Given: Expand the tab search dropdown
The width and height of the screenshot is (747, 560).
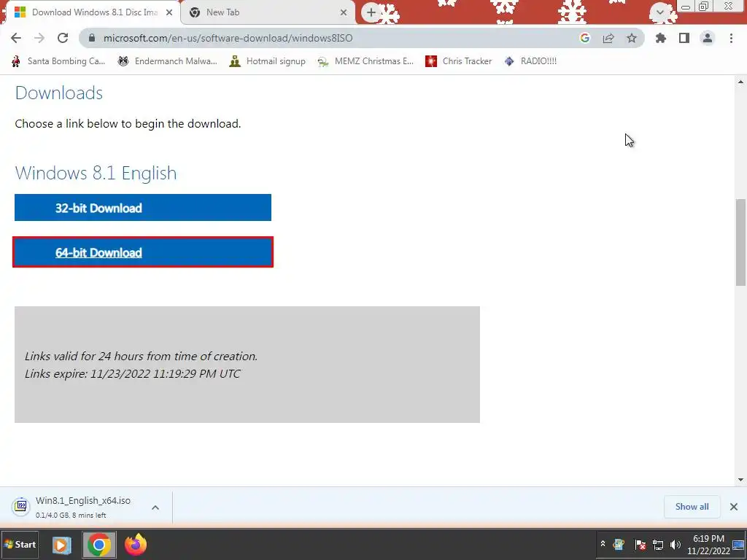Looking at the screenshot, I should click(660, 12).
